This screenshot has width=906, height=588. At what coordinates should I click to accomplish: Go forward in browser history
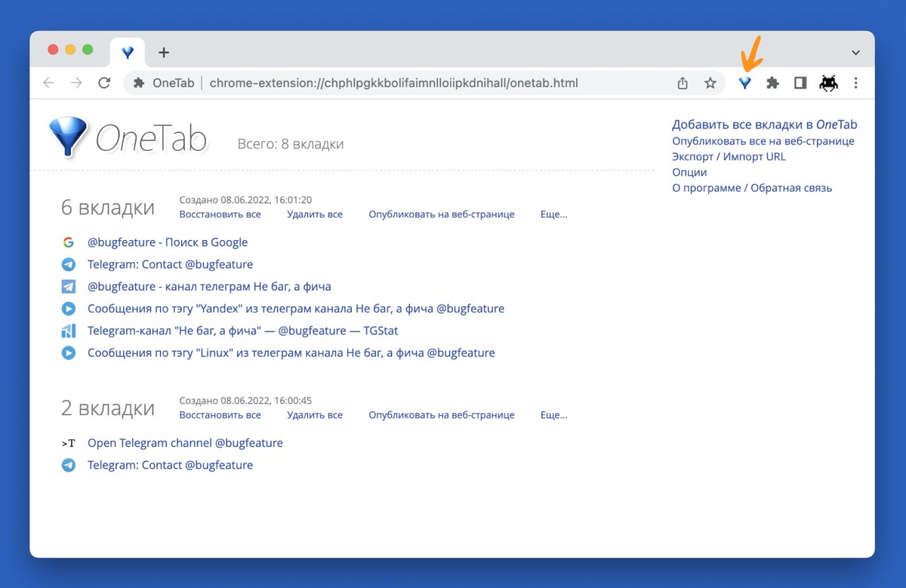click(76, 83)
